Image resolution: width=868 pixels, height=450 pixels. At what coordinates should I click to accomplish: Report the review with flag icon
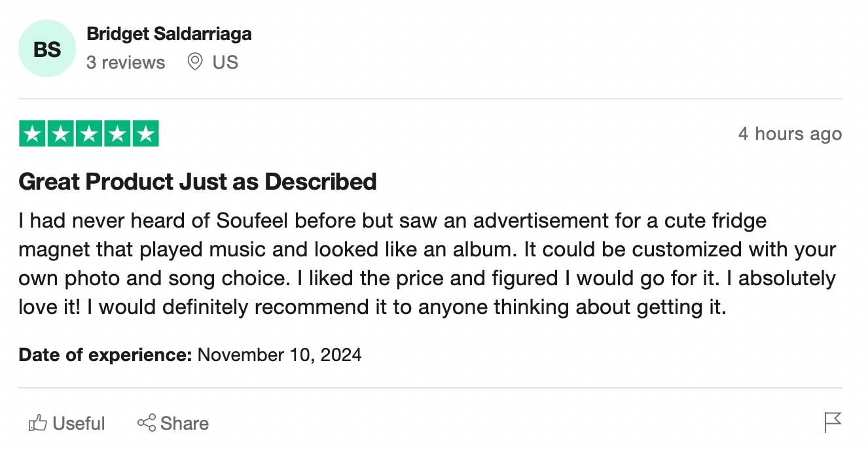[x=832, y=423]
